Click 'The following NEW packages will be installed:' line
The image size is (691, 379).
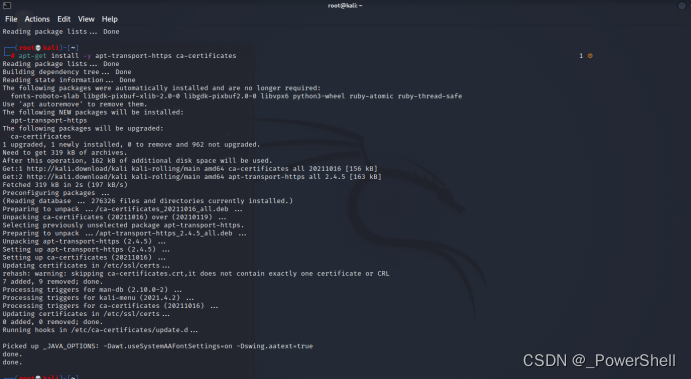click(x=93, y=112)
